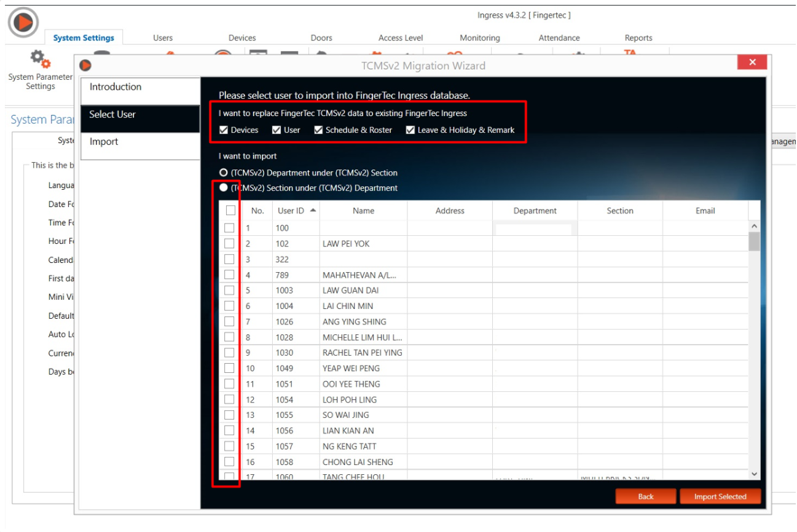The image size is (797, 532).
Task: Check the box for YEAP WEI PENG
Action: click(x=229, y=368)
